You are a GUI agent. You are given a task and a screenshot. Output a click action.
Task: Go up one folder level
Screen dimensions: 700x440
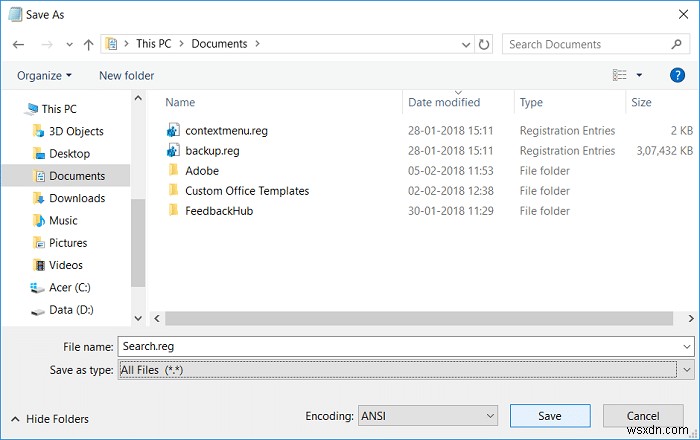click(88, 45)
